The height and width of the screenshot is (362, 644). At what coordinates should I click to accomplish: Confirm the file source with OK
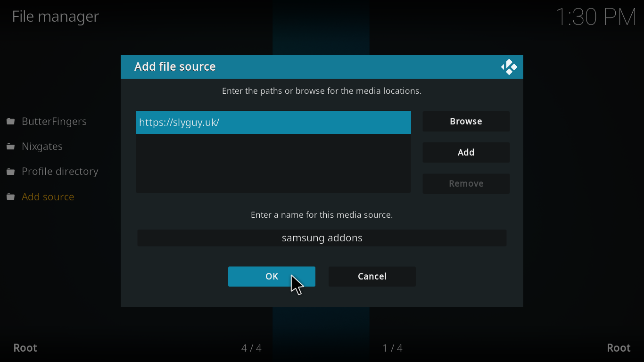click(x=272, y=277)
